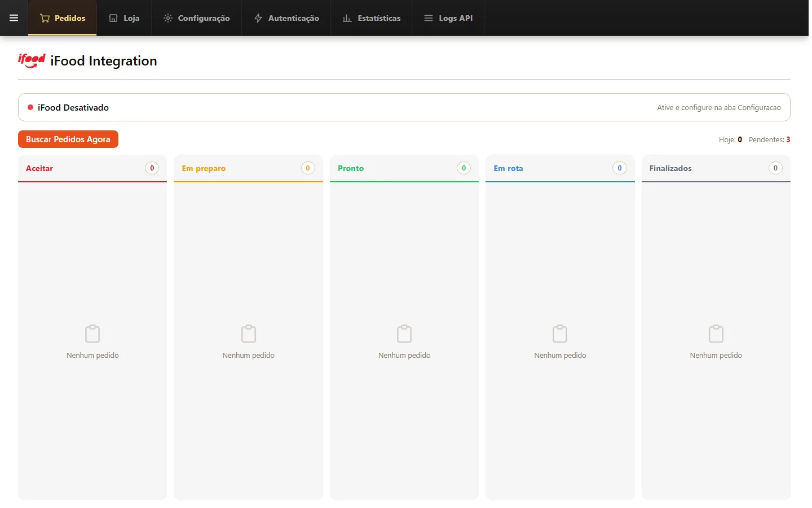Screen dimensions: 812x508
Task: Click the bar chart icon beside Estatísticas
Action: [347, 18]
